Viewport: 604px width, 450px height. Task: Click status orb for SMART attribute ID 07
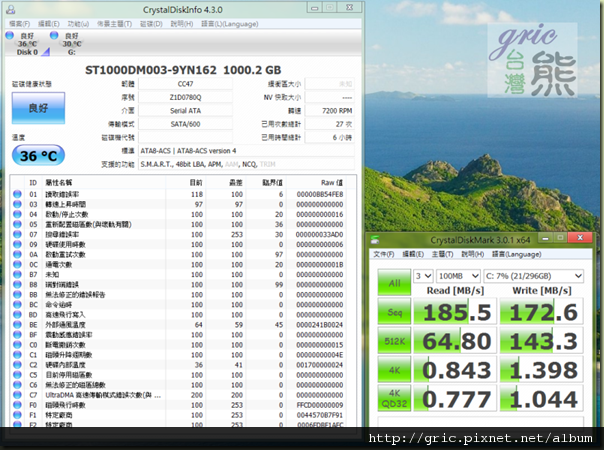point(17,234)
